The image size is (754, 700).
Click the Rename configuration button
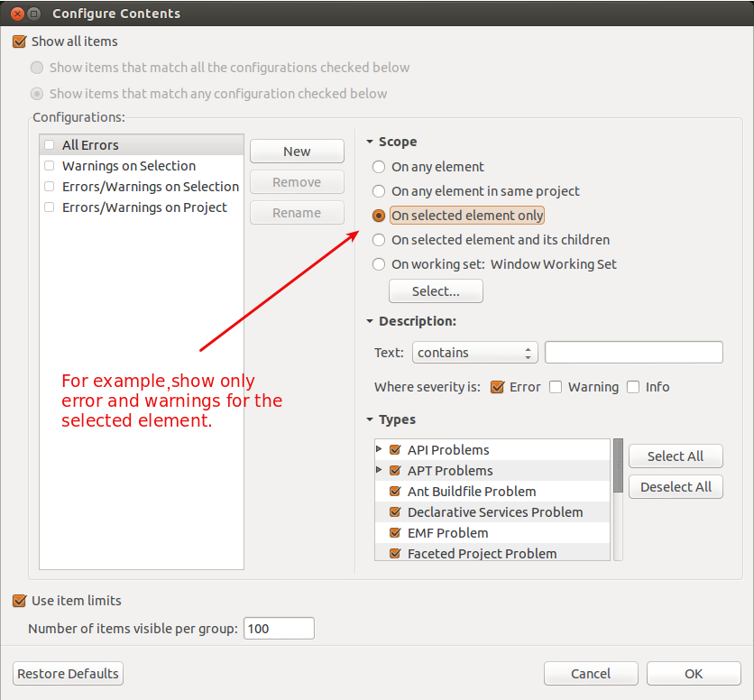[x=297, y=213]
